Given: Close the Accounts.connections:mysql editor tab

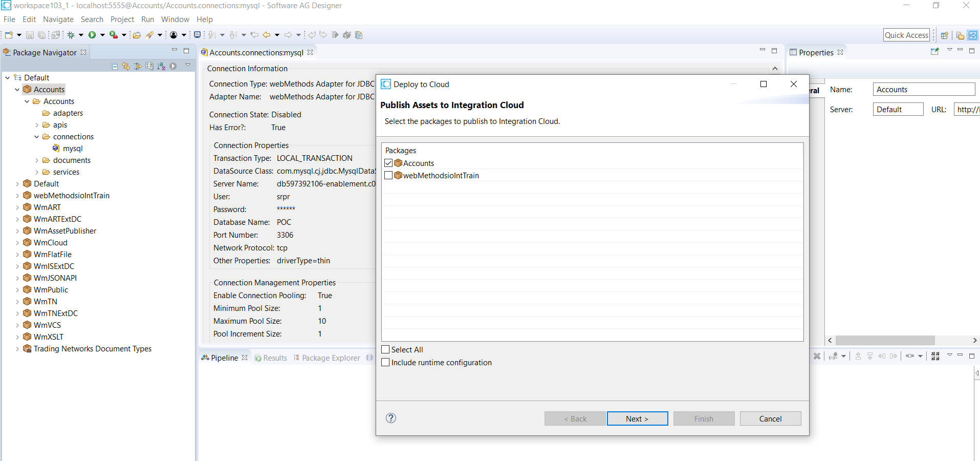Looking at the screenshot, I should pyautogui.click(x=310, y=52).
